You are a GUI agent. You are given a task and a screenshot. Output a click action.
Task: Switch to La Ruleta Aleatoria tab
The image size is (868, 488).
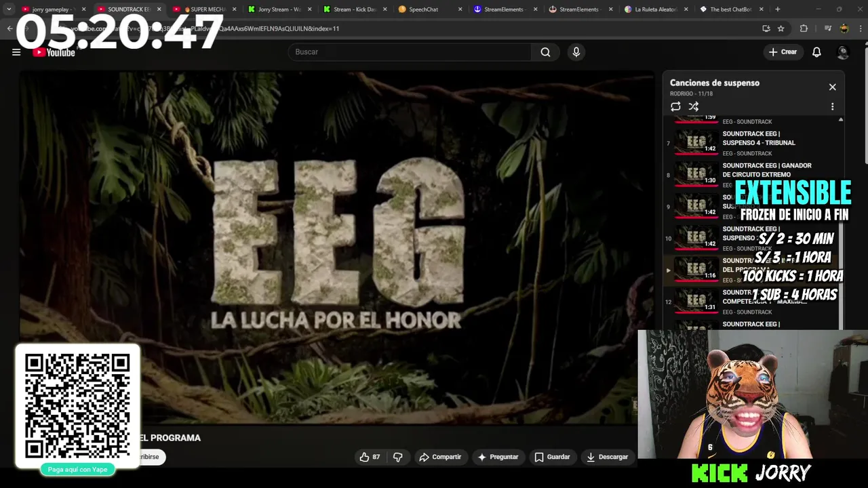(654, 9)
